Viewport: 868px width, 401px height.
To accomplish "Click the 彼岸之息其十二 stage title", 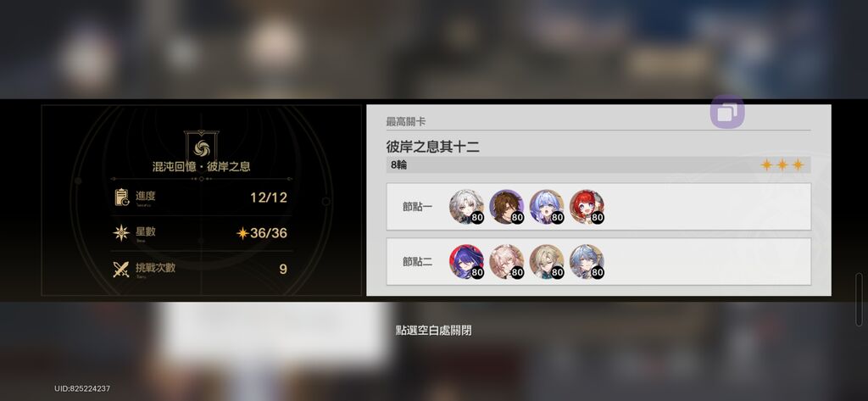I will click(x=432, y=147).
